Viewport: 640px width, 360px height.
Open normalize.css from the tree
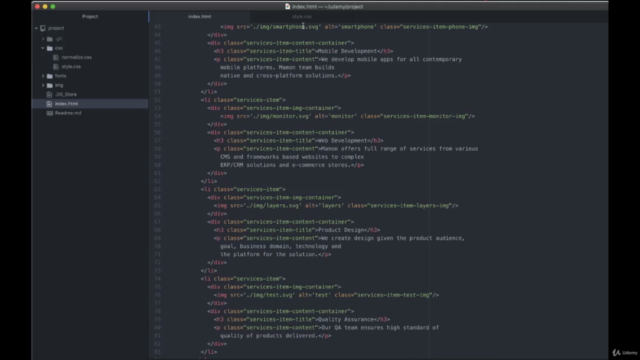(x=76, y=57)
